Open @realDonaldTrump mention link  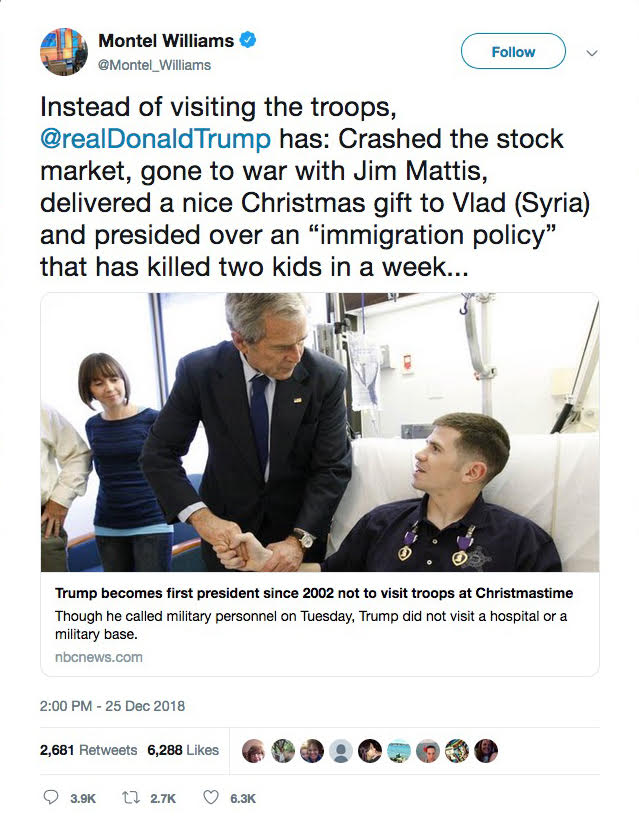pyautogui.click(x=155, y=139)
